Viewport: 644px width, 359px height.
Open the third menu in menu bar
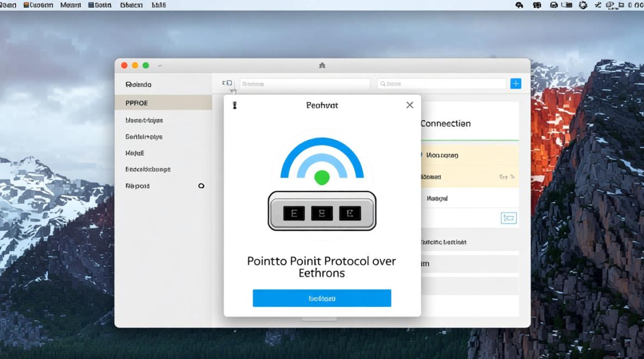tap(70, 5)
